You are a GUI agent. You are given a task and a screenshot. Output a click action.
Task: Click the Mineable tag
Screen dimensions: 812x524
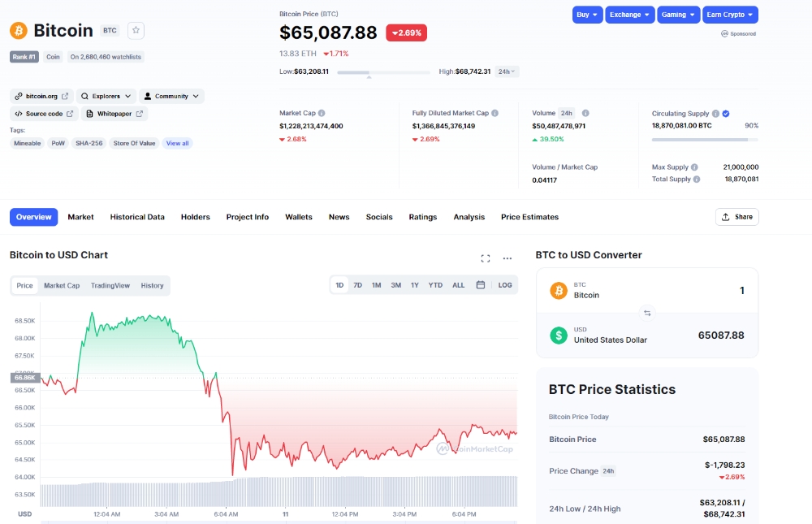[x=28, y=144]
